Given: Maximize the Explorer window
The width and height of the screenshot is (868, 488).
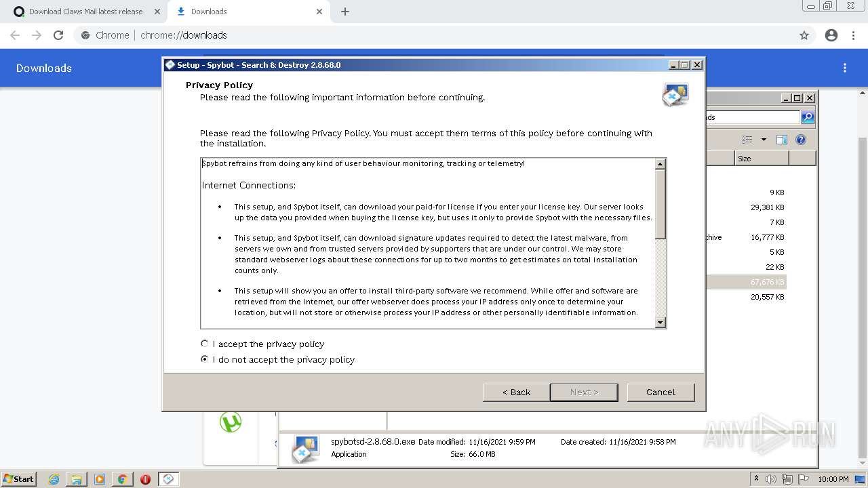Looking at the screenshot, I should [797, 98].
